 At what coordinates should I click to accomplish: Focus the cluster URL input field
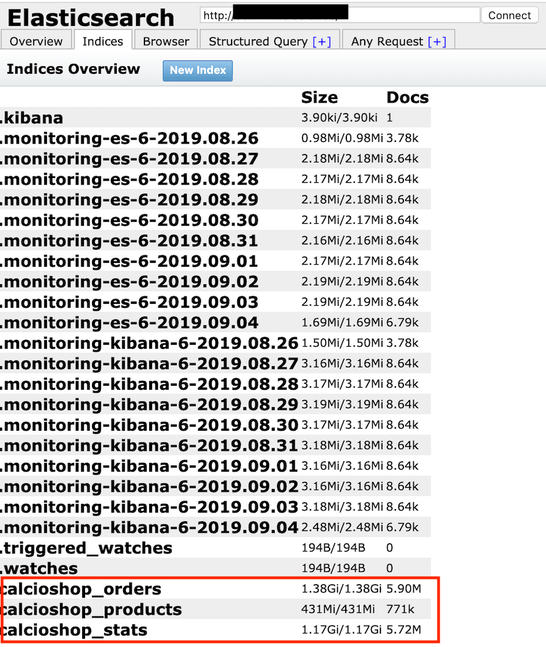click(x=340, y=15)
